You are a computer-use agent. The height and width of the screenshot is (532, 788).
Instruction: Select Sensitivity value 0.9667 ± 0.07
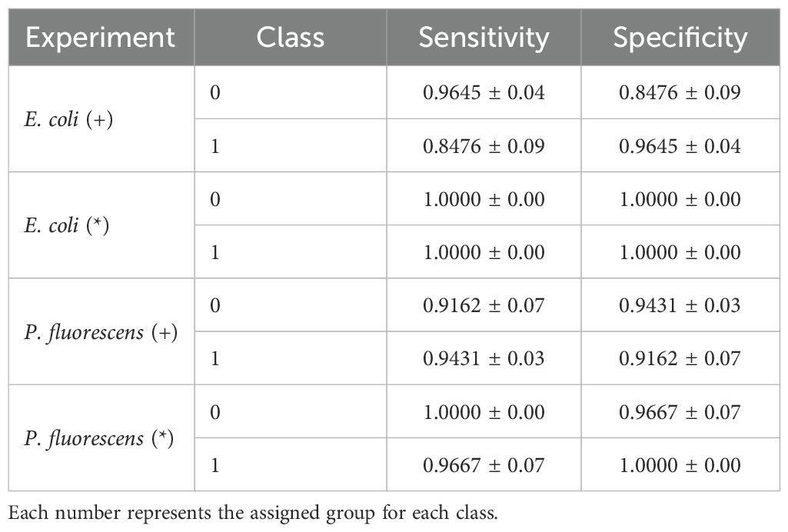[x=484, y=465]
